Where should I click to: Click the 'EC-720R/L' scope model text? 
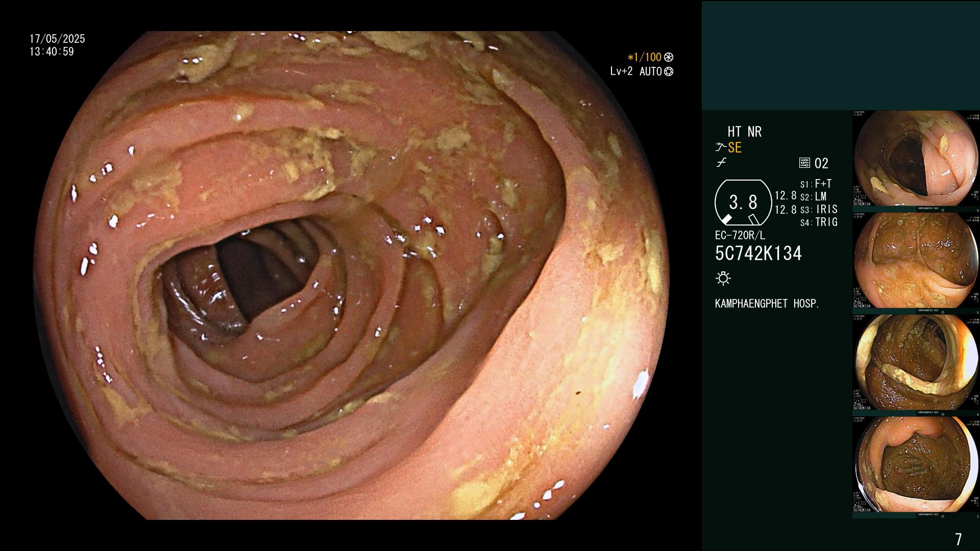coord(740,235)
